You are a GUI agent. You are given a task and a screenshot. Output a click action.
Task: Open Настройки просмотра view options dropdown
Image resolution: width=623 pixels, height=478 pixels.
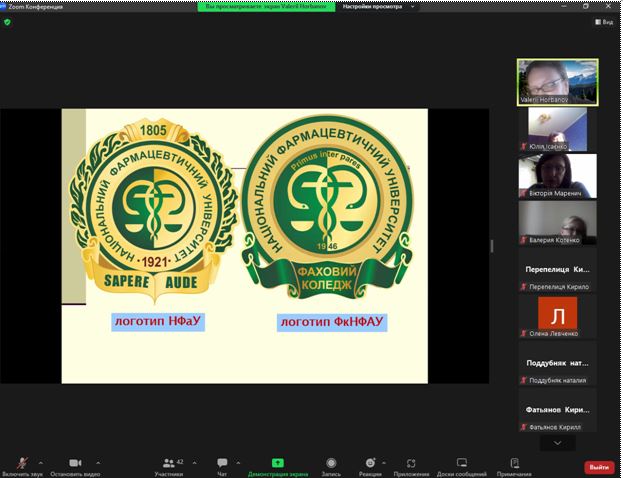(379, 6)
